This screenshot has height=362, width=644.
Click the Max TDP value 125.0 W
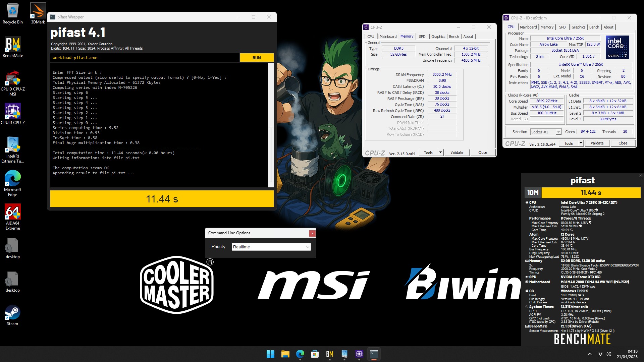(x=593, y=44)
